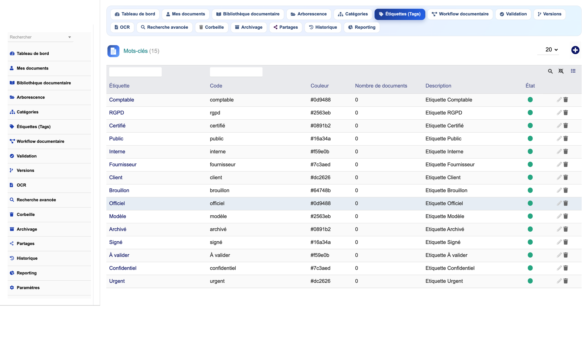The image size is (588, 364).
Task: Toggle the Certifié status green dot
Action: pyautogui.click(x=530, y=126)
